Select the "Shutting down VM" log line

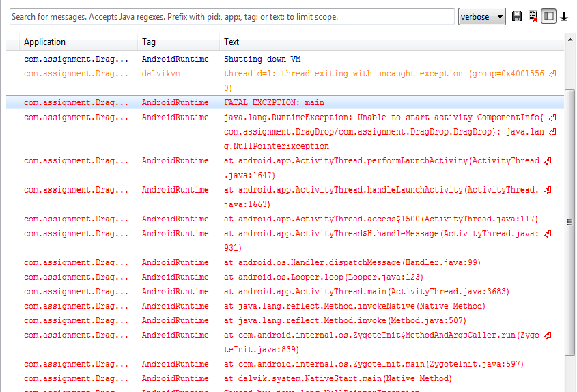tap(285, 59)
